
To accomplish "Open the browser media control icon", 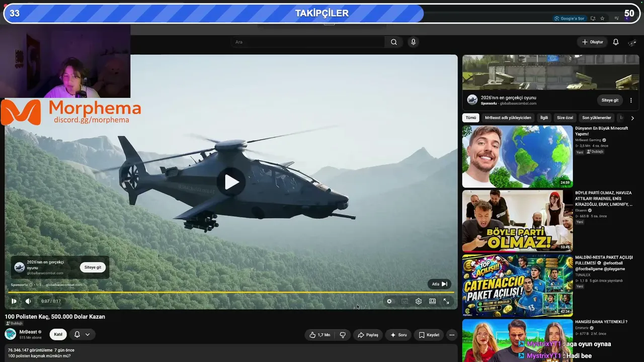I will point(617,19).
